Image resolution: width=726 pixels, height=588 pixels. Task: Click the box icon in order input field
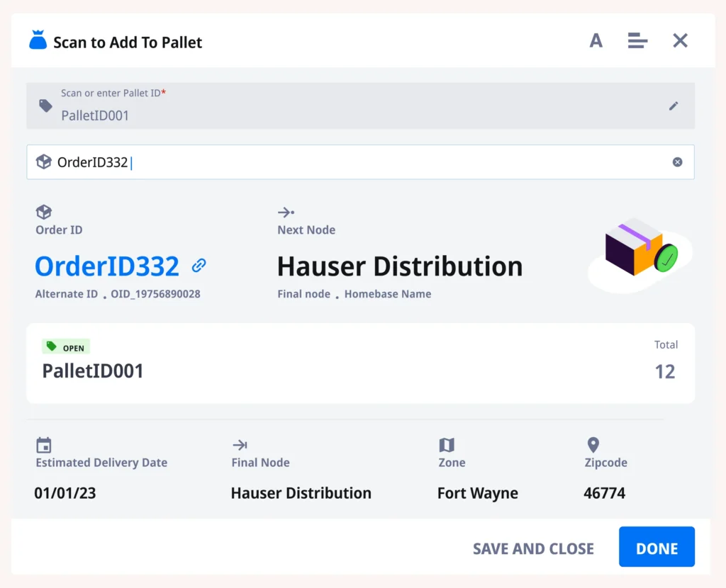click(44, 162)
